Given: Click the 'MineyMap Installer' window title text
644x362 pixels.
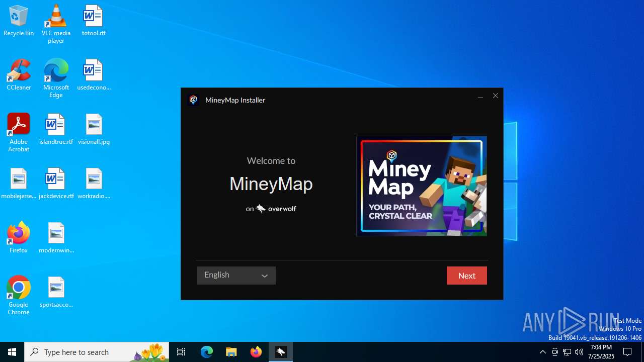Looking at the screenshot, I should (235, 100).
